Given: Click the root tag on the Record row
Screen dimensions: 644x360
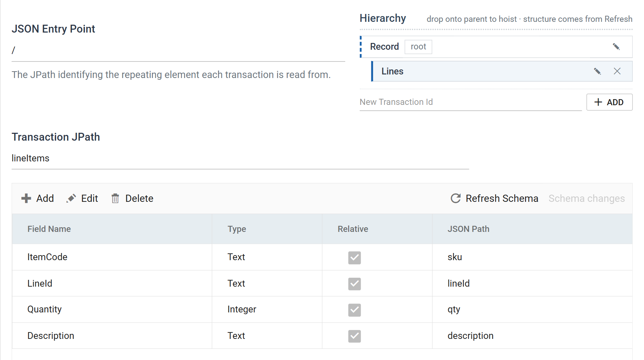Looking at the screenshot, I should coord(418,47).
